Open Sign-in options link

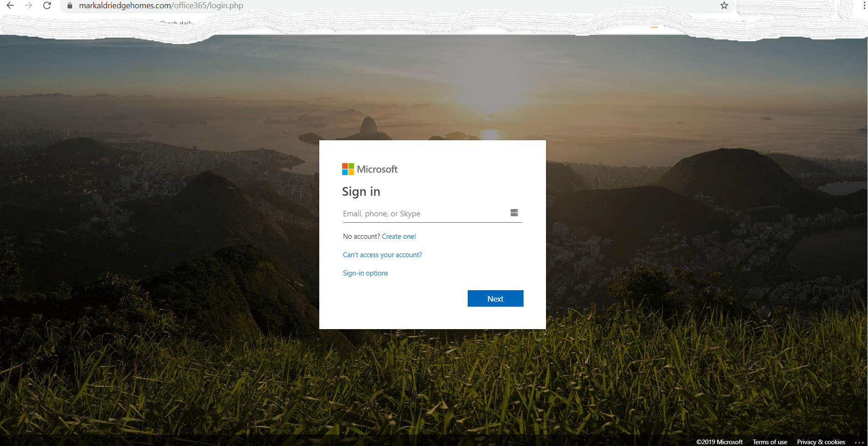pyautogui.click(x=366, y=273)
